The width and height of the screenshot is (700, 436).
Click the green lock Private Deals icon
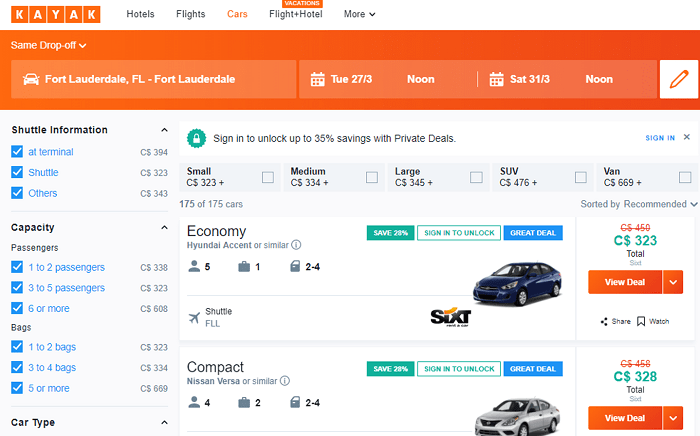[196, 138]
